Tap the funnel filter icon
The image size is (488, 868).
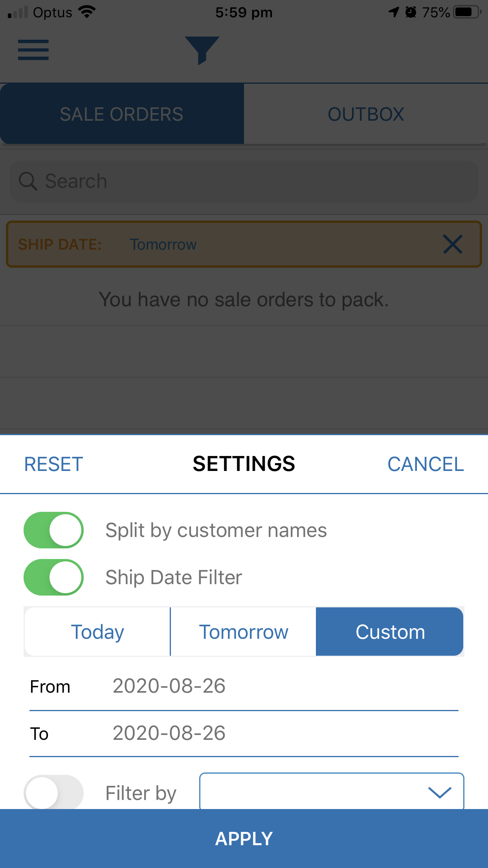(x=202, y=50)
